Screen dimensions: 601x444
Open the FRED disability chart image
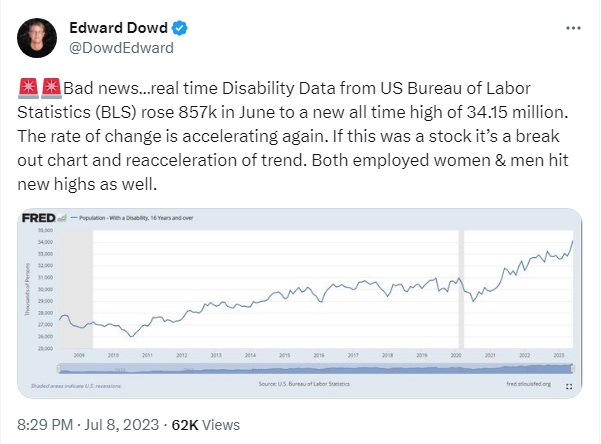pyautogui.click(x=300, y=303)
